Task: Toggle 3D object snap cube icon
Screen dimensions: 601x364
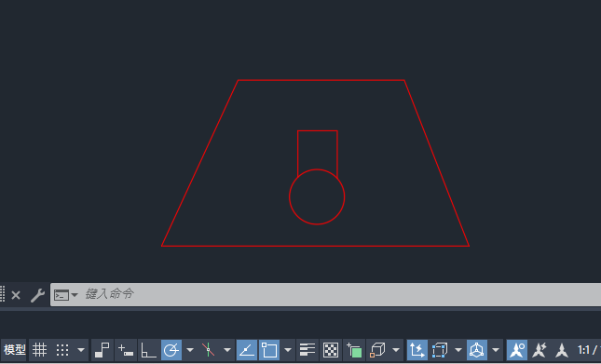Action: [377, 350]
